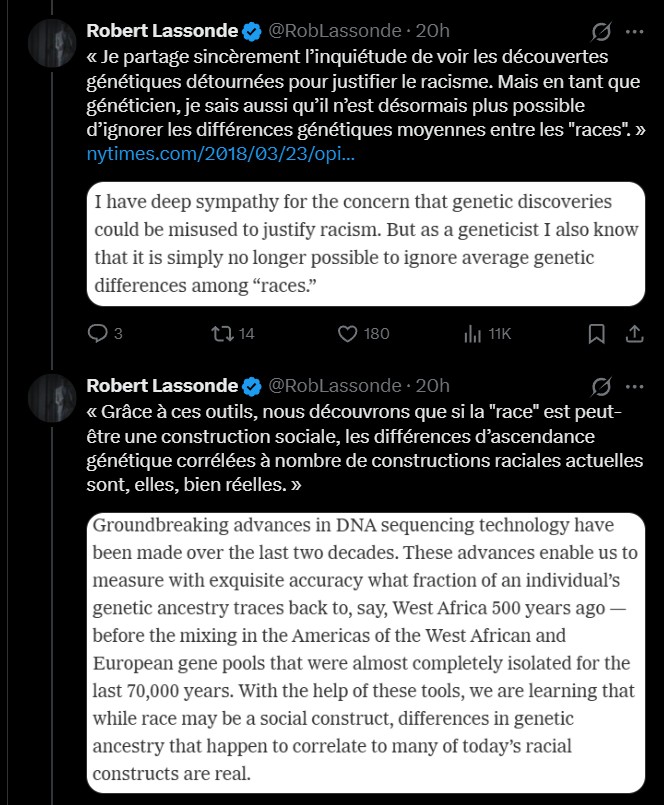Reply to the first Robert Lassonde tweet
The height and width of the screenshot is (805, 664).
point(98,333)
